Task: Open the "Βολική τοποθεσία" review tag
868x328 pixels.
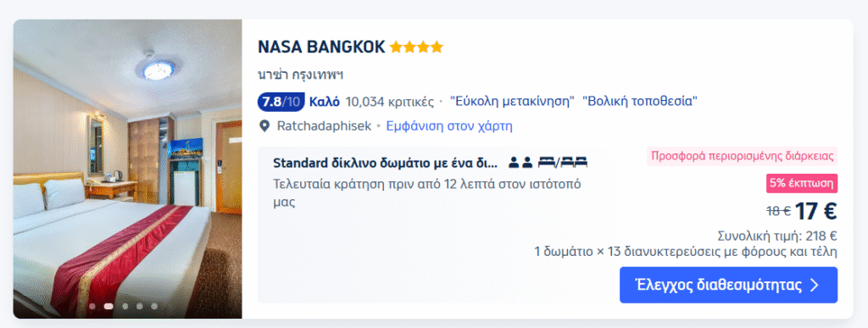Action: pos(640,102)
